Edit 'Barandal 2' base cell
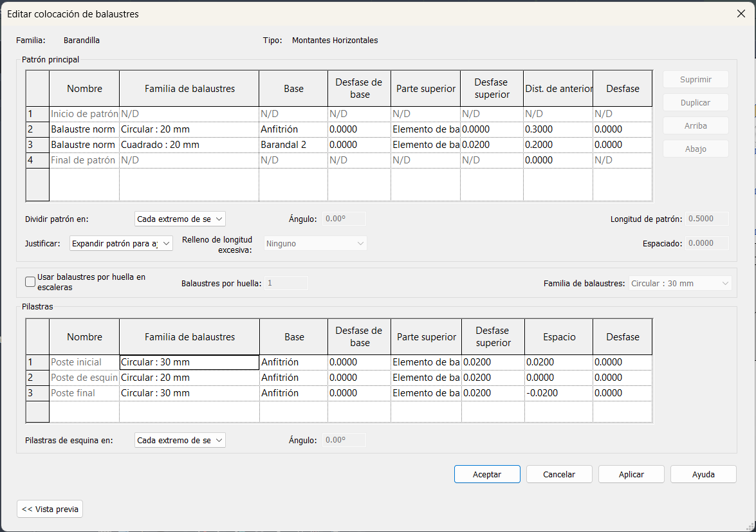Screen dimensions: 756x532 (x=293, y=145)
